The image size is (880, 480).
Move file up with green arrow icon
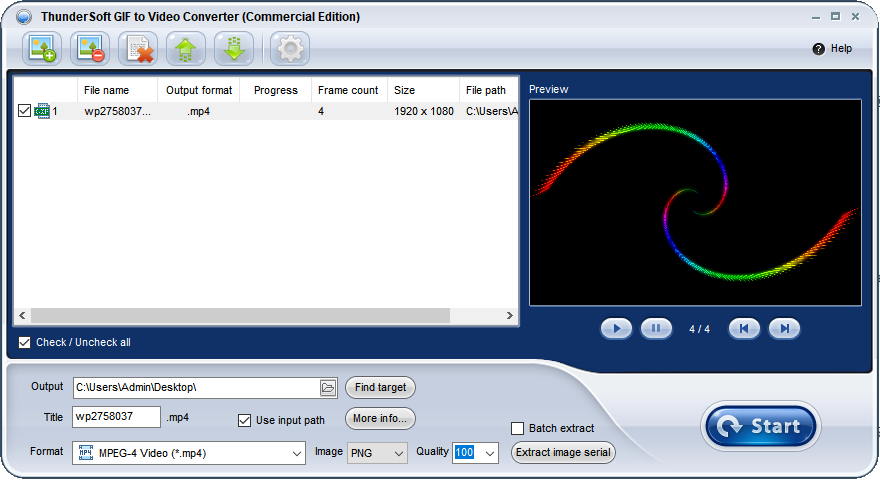(186, 48)
